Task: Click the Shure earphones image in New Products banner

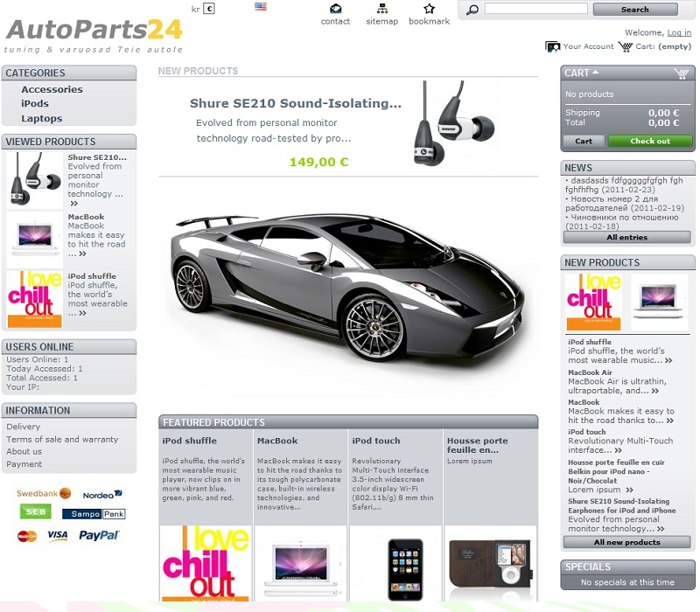Action: click(x=453, y=123)
